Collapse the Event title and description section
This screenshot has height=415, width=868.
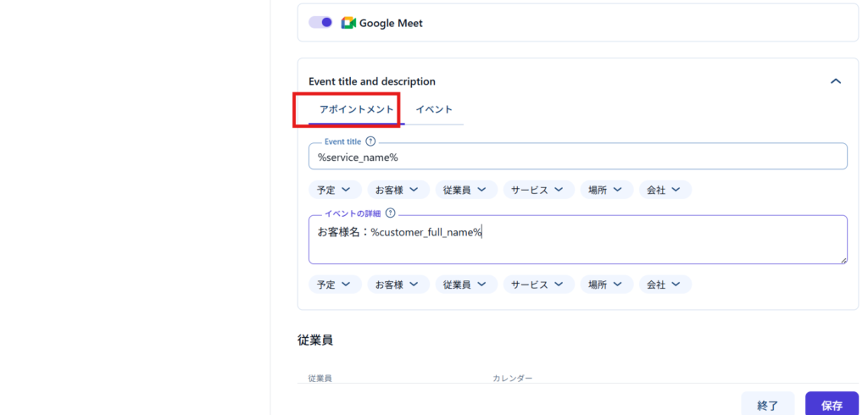[x=835, y=81]
